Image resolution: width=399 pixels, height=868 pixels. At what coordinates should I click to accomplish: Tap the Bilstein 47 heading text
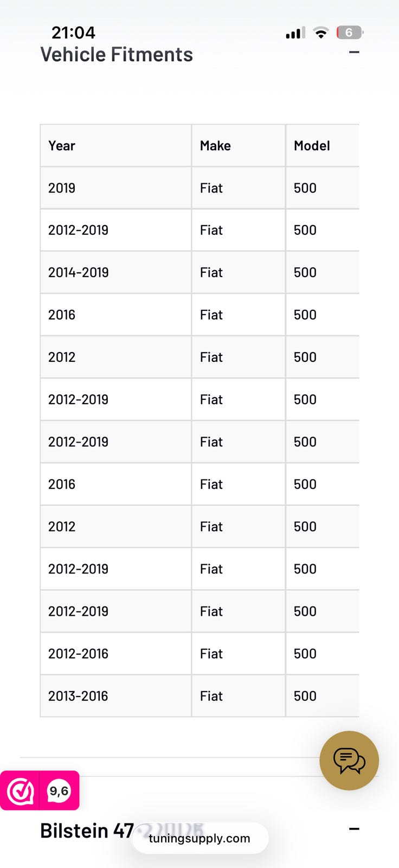pyautogui.click(x=87, y=831)
